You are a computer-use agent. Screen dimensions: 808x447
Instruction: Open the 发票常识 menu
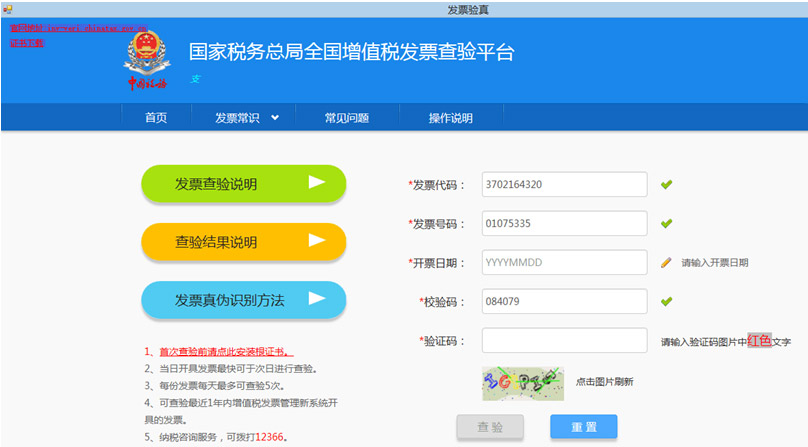243,118
